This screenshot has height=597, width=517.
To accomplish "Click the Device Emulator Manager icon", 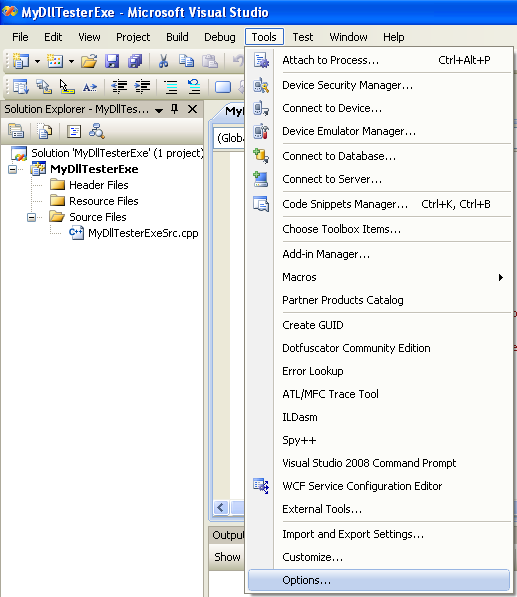I will tap(261, 131).
